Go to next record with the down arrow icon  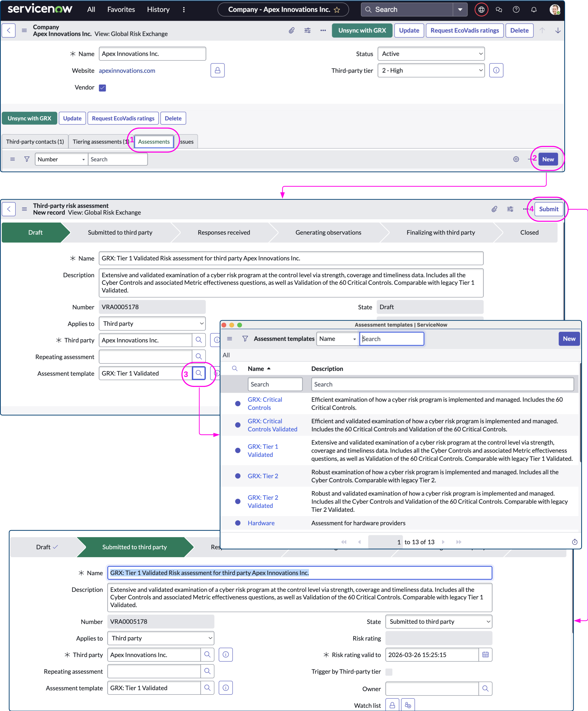(x=558, y=30)
